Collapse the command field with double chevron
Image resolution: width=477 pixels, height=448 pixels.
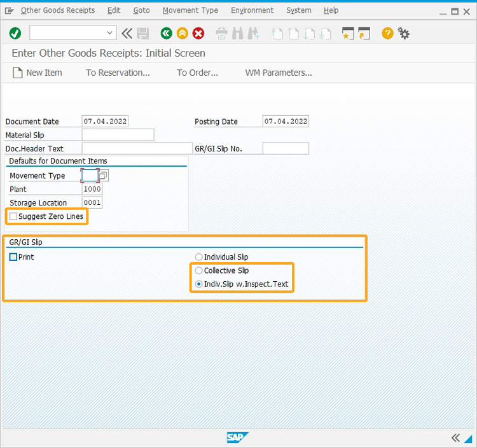pyautogui.click(x=127, y=33)
